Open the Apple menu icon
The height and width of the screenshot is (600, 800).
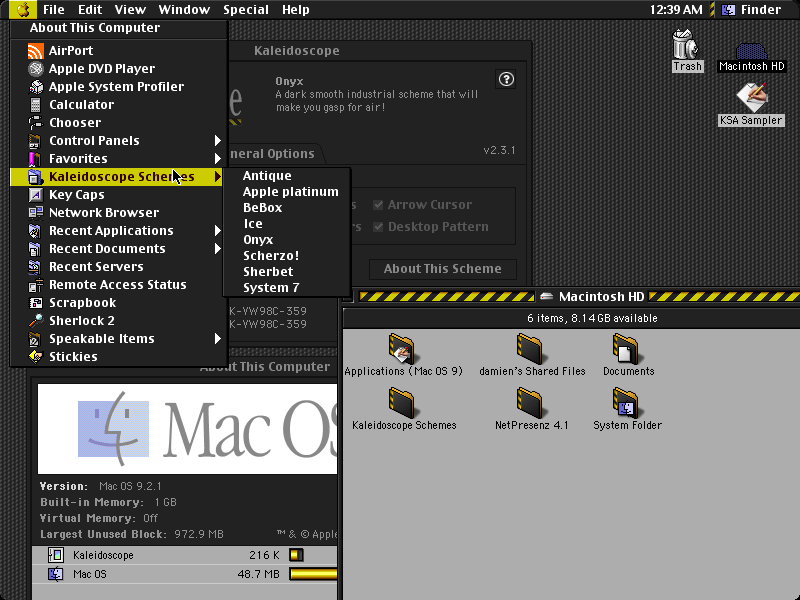(x=23, y=9)
